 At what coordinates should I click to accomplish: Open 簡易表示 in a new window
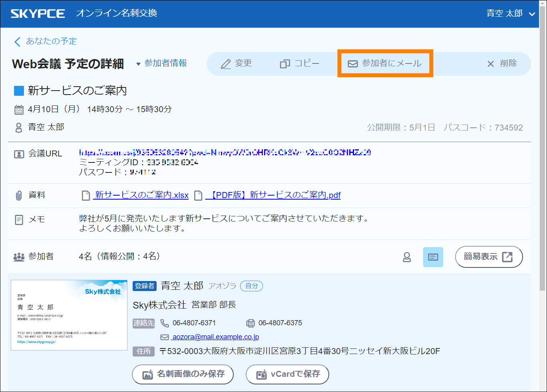click(488, 257)
